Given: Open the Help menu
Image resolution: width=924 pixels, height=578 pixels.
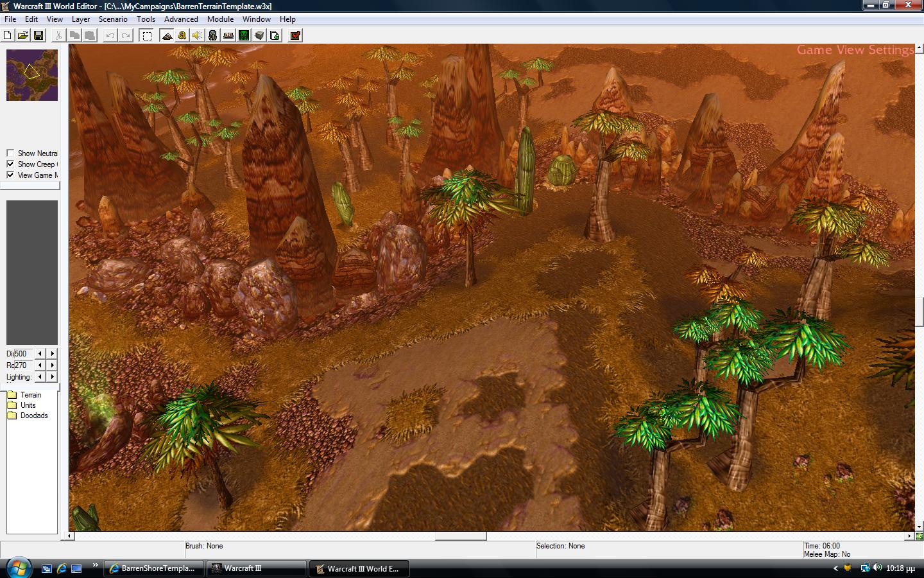Looking at the screenshot, I should point(287,19).
